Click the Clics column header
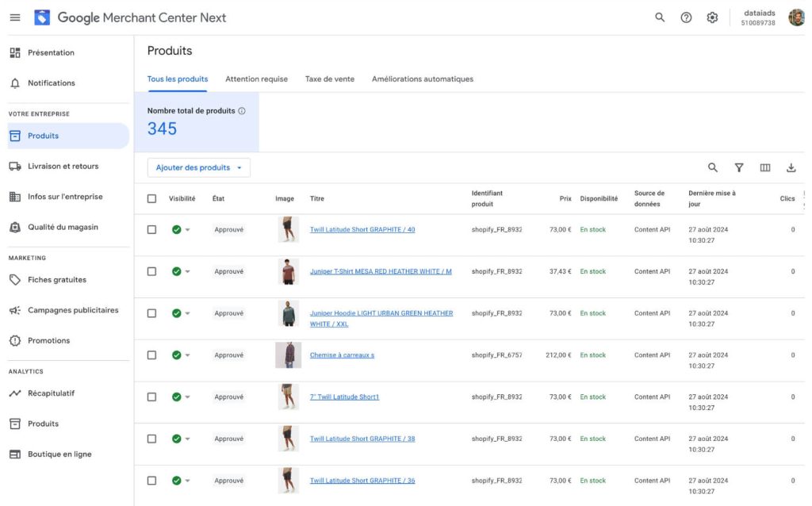The height and width of the screenshot is (506, 812). pos(787,199)
